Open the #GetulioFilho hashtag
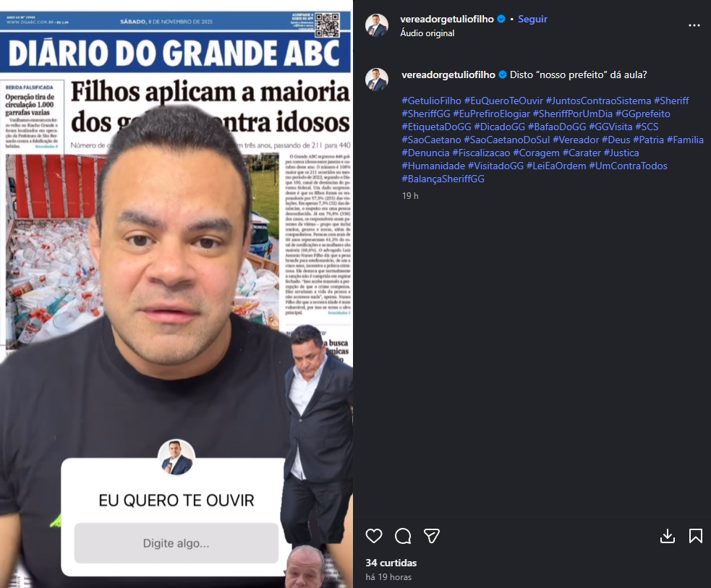Image resolution: width=711 pixels, height=588 pixels. coord(431,101)
